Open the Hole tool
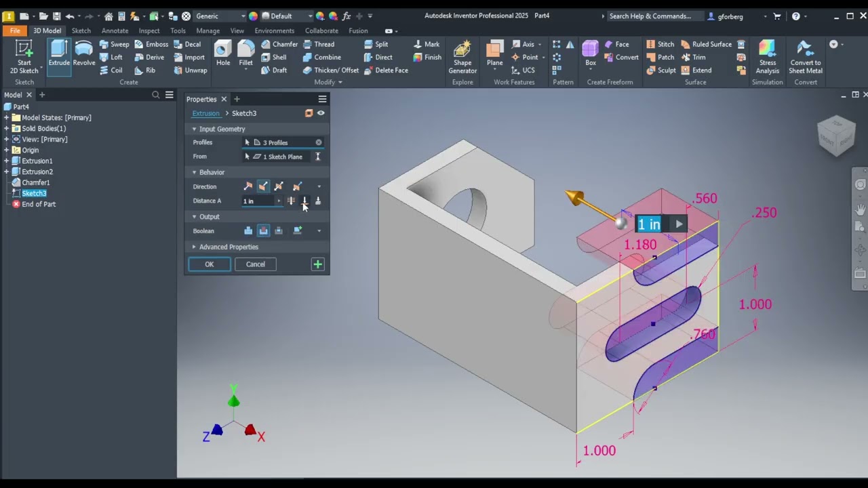The image size is (868, 488). pyautogui.click(x=223, y=54)
